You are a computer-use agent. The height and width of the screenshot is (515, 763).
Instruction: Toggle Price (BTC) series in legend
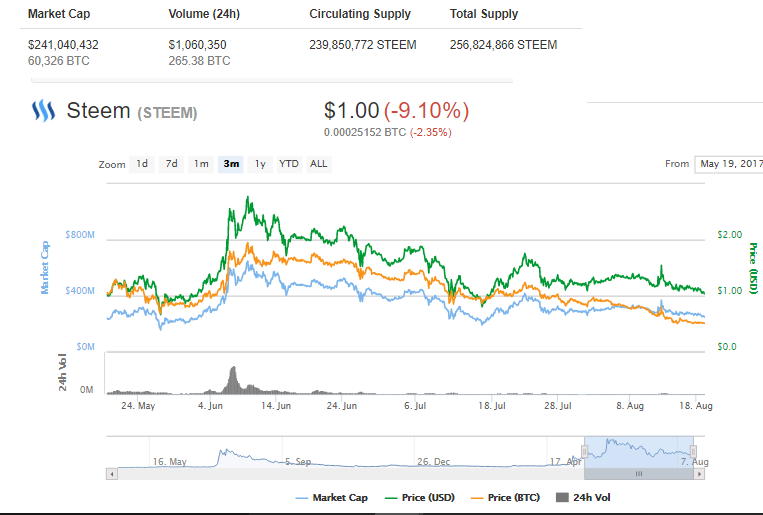[x=506, y=497]
